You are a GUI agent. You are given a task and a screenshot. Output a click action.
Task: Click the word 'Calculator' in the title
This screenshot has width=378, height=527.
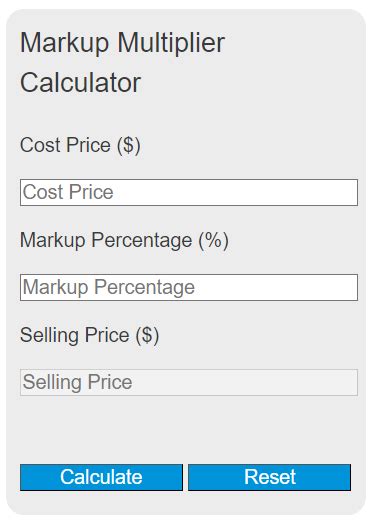coord(80,83)
